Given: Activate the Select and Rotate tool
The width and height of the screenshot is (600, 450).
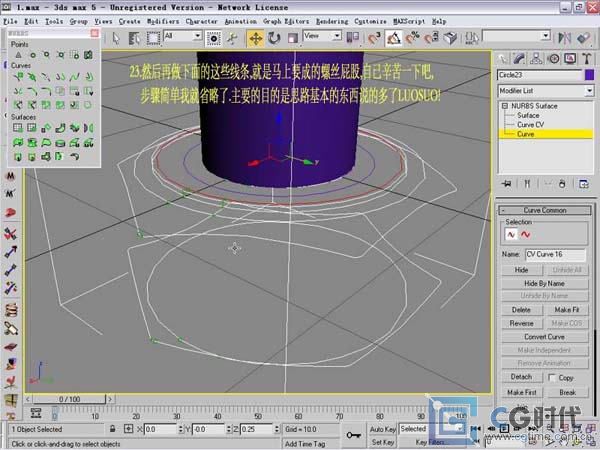Looking at the screenshot, I should (x=274, y=38).
